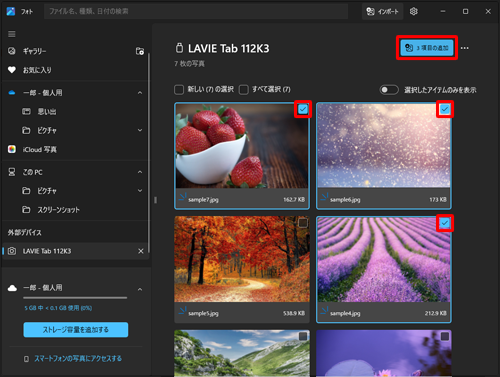
Task: Click the camera icon beside LAVIE Tab 112K3
Action: (12, 251)
